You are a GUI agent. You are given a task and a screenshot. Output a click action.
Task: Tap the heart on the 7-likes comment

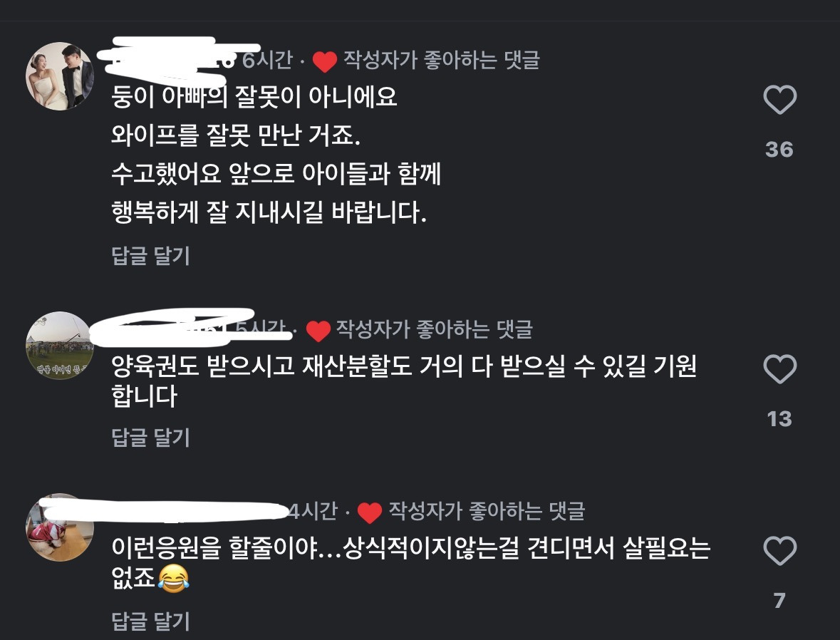(779, 550)
